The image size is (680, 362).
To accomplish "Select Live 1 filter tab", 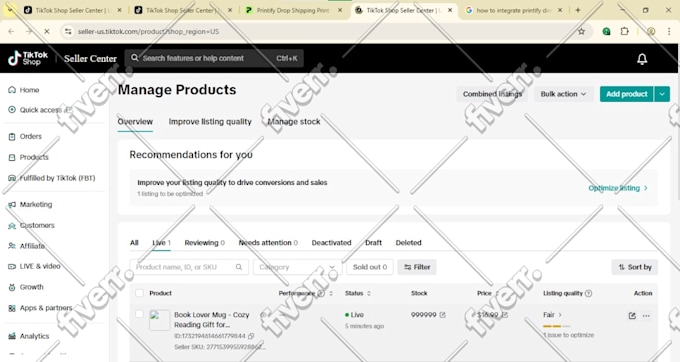I will (x=161, y=243).
